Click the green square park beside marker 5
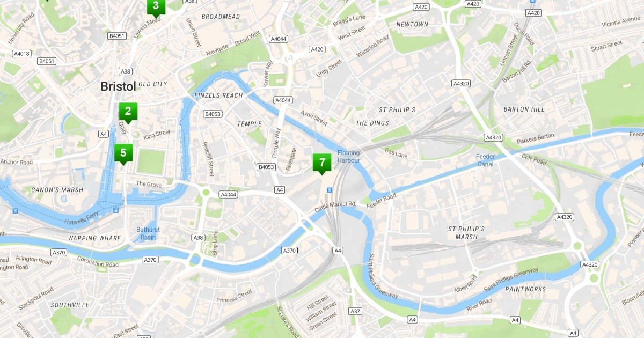 tap(151, 161)
